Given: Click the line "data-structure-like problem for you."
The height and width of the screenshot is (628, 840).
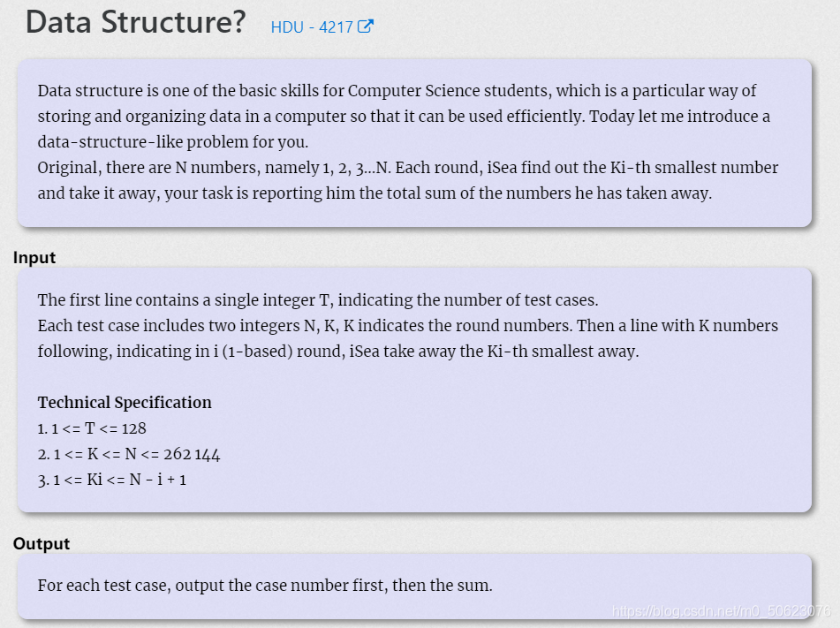Looking at the screenshot, I should tap(173, 142).
